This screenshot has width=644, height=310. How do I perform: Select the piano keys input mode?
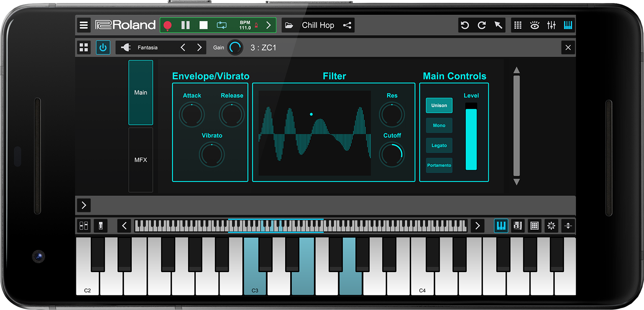(x=501, y=226)
